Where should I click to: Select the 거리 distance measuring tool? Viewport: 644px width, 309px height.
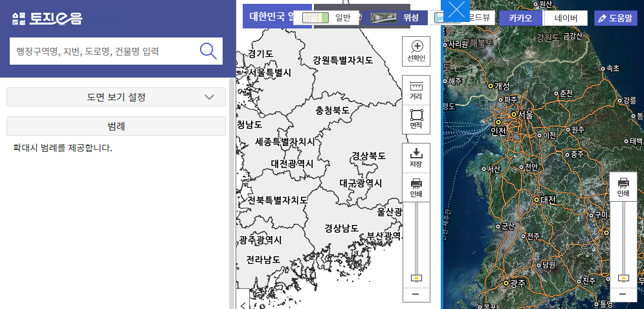(x=416, y=91)
